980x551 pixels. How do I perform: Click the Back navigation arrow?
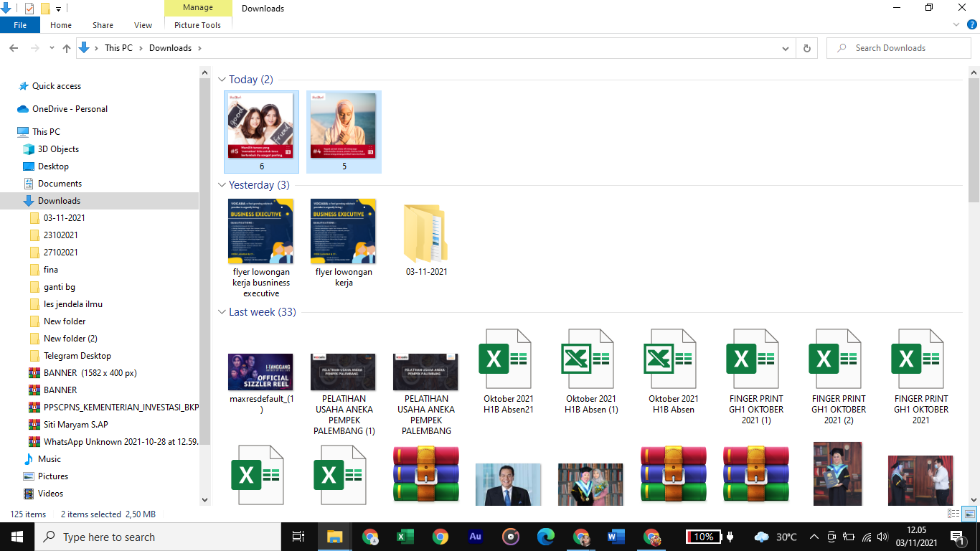(14, 48)
